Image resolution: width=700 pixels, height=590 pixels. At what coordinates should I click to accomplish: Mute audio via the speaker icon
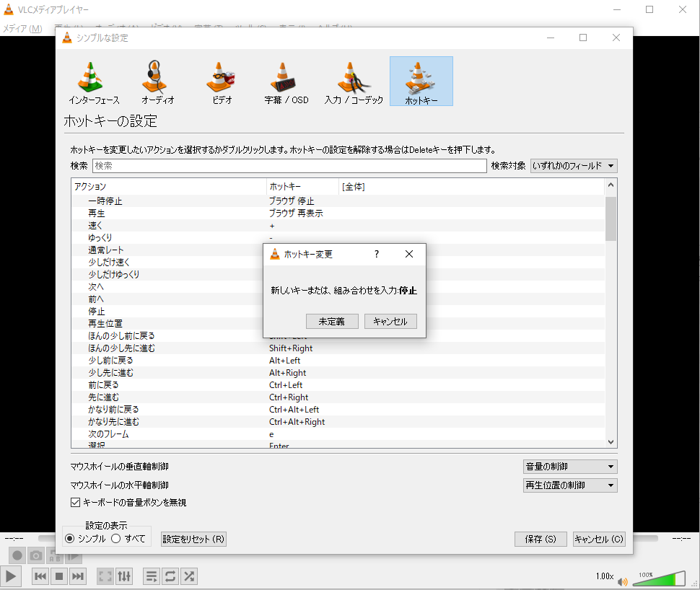point(622,581)
